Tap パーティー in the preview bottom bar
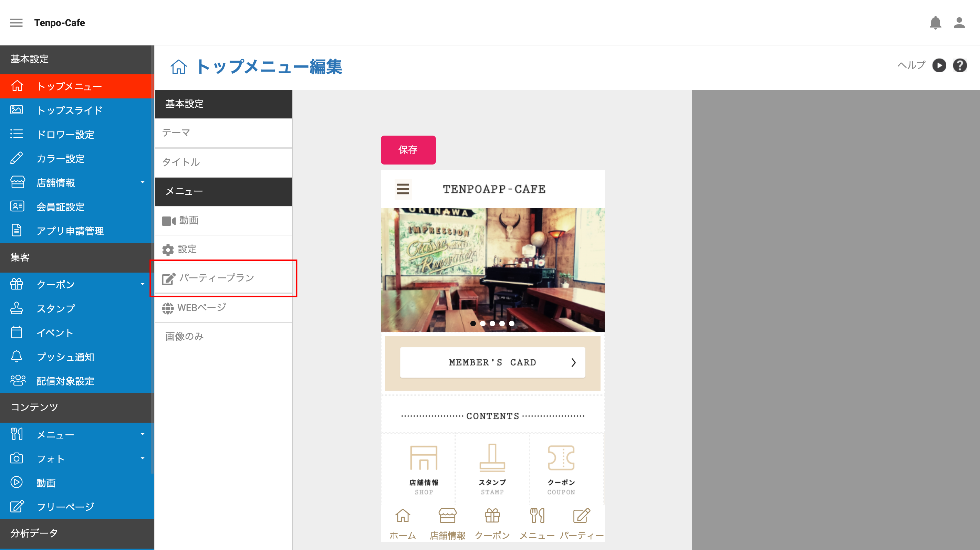This screenshot has height=550, width=980. 582,524
